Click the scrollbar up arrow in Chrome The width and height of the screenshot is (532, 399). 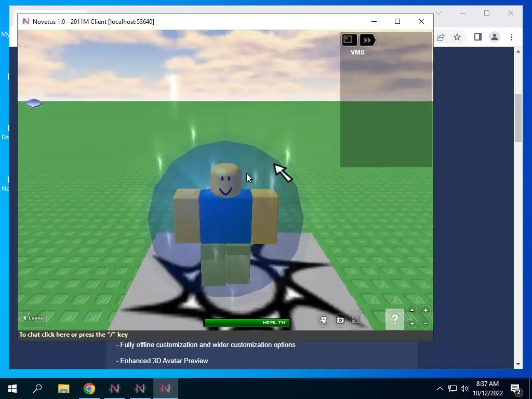coord(518,51)
